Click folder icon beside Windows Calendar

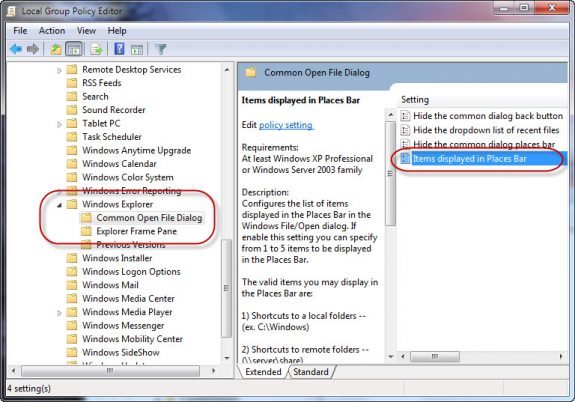[72, 164]
